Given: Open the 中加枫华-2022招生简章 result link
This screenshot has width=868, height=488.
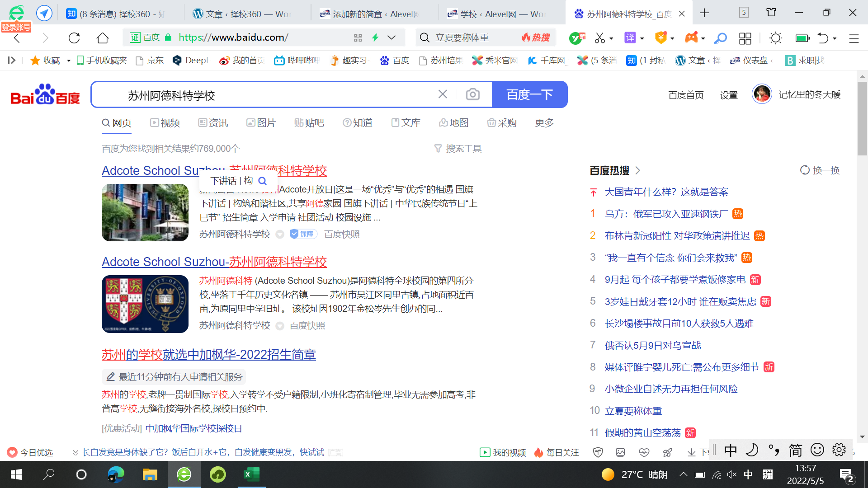Looking at the screenshot, I should 208,355.
